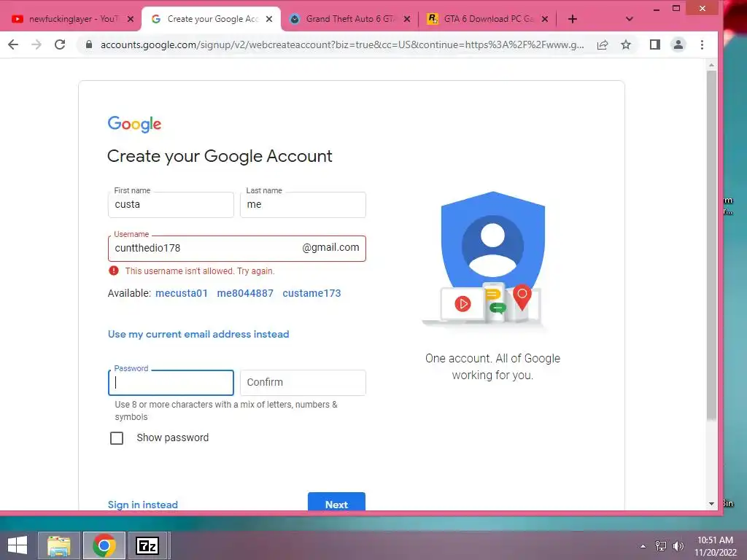Click Use my current email address instead
Screen dimensions: 747x560
(x=198, y=334)
